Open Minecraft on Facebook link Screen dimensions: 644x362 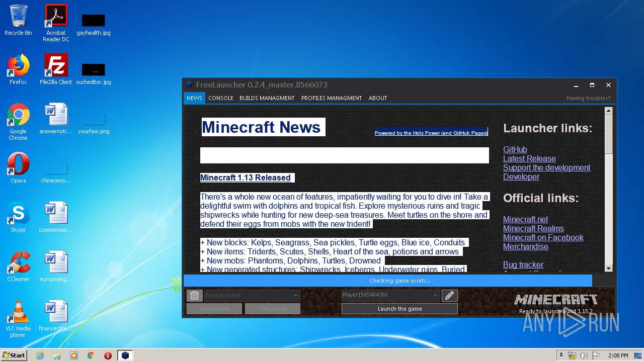(x=543, y=237)
